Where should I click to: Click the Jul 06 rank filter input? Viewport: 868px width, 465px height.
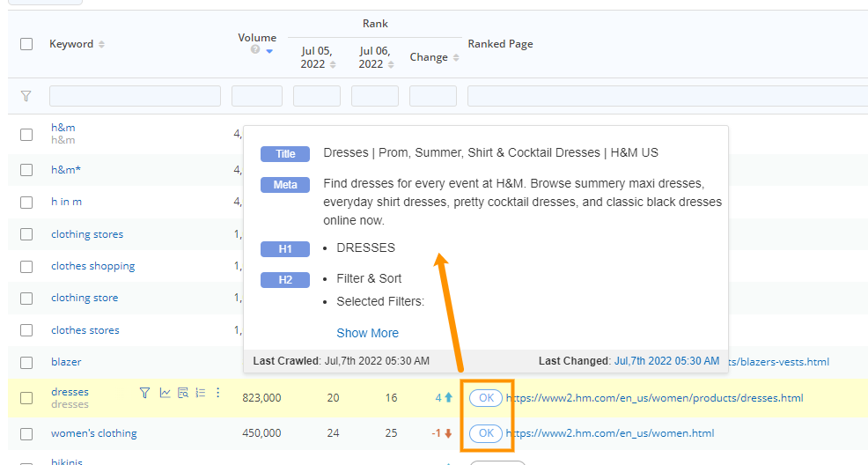[x=375, y=96]
